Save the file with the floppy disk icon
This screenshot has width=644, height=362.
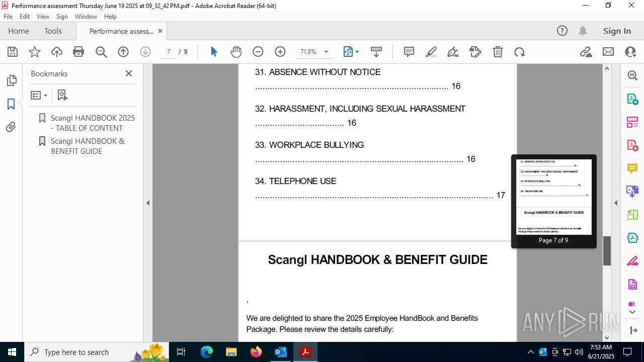pyautogui.click(x=13, y=52)
